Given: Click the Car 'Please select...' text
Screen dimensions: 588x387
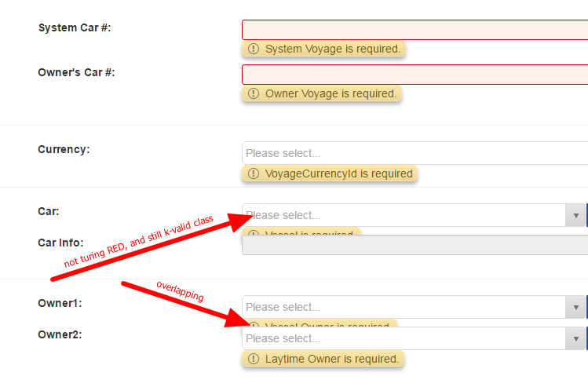Looking at the screenshot, I should point(283,215).
